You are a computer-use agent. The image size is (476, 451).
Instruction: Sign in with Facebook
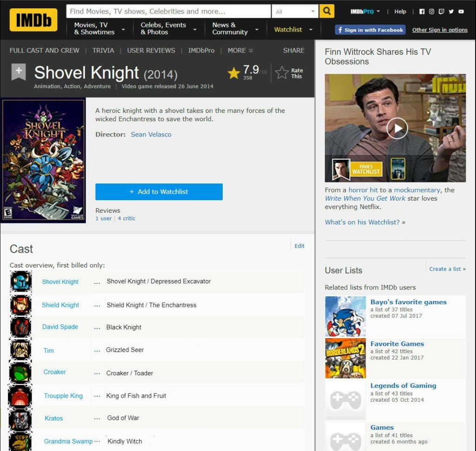pyautogui.click(x=370, y=29)
